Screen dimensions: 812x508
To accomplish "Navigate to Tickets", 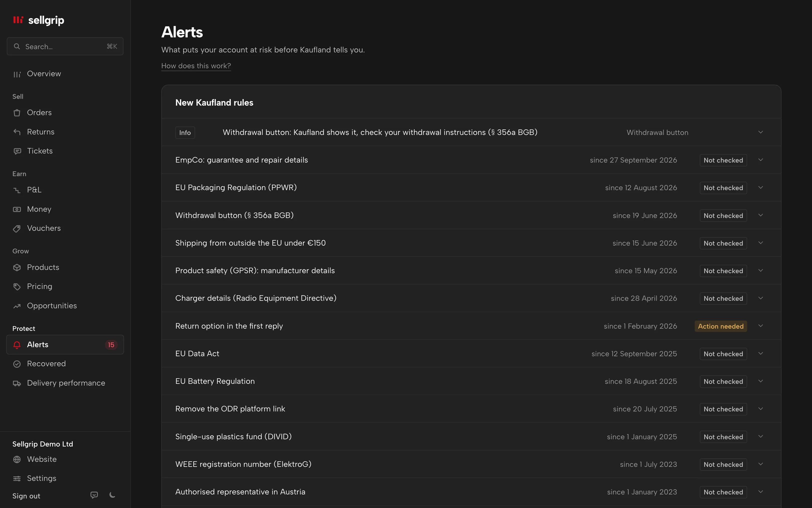I will coord(65,151).
